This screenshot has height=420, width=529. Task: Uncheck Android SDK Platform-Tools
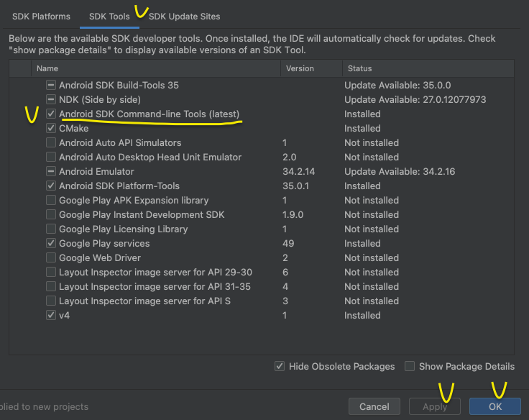point(51,186)
